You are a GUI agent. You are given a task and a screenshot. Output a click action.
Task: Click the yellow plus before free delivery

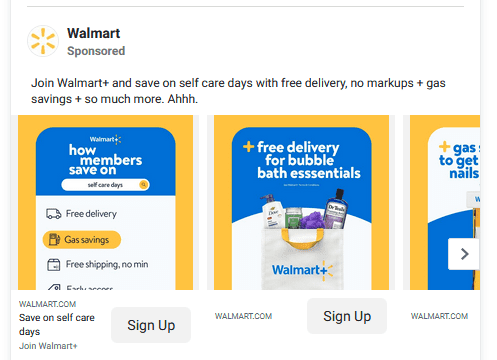point(249,146)
